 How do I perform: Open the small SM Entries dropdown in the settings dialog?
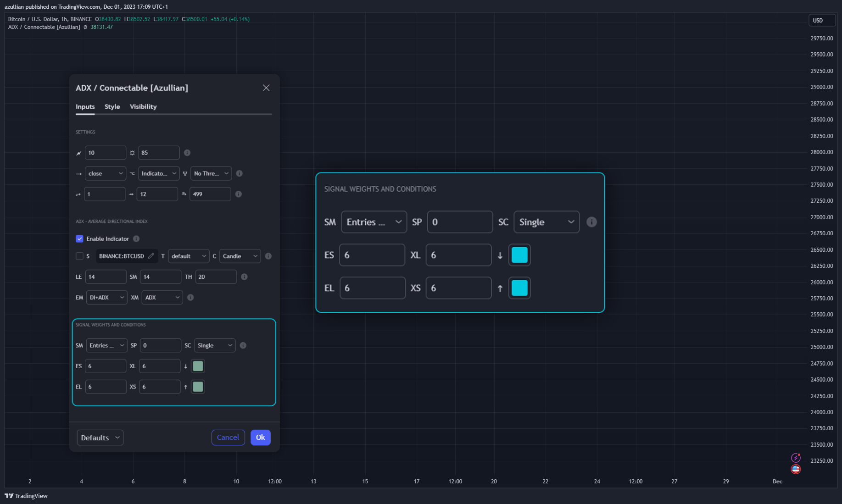[x=106, y=345]
